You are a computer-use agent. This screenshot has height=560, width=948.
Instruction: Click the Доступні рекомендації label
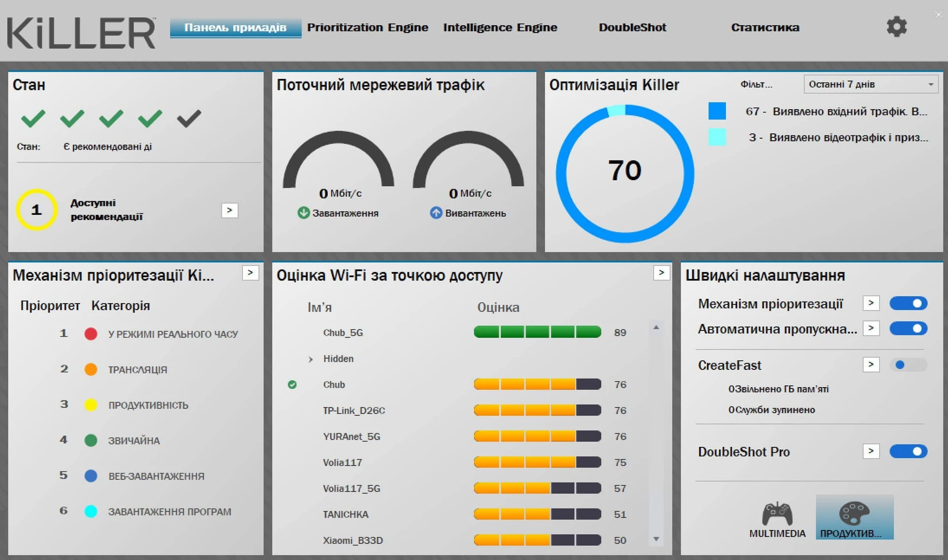click(x=106, y=210)
